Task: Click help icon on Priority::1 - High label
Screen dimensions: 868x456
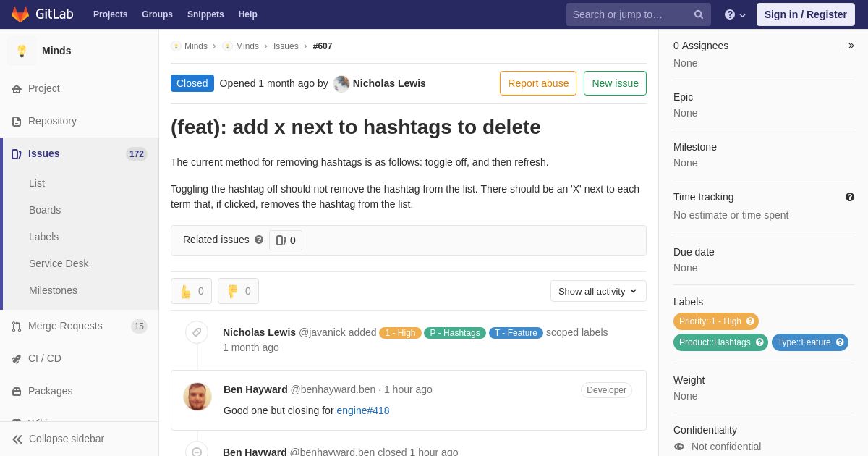Action: click(750, 321)
